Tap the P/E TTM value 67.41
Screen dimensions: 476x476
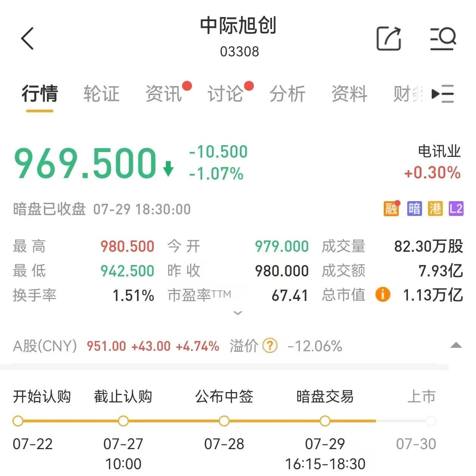pos(290,295)
